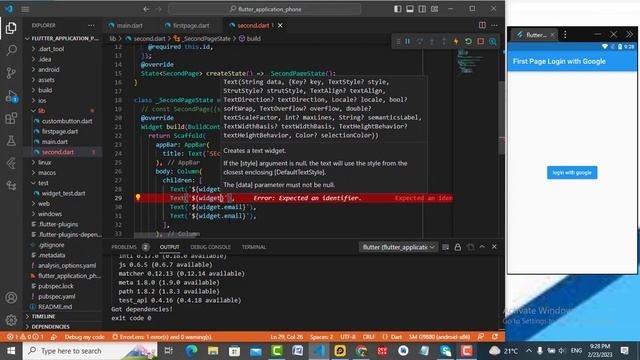Screen dimensions: 640x360
Task: Open the Search view in activity bar
Action: (x=11, y=50)
